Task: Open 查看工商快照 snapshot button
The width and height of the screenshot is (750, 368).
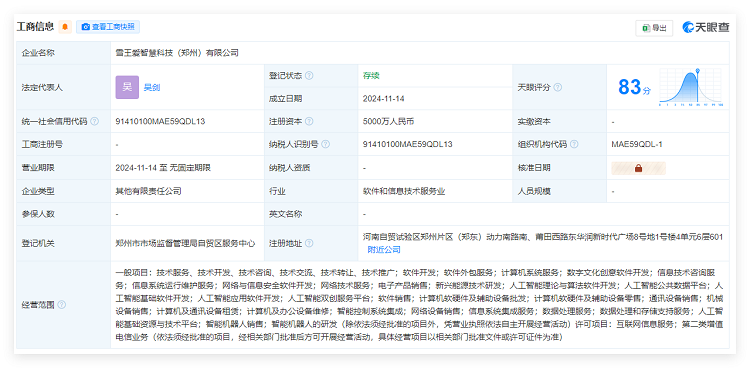Action: click(108, 27)
